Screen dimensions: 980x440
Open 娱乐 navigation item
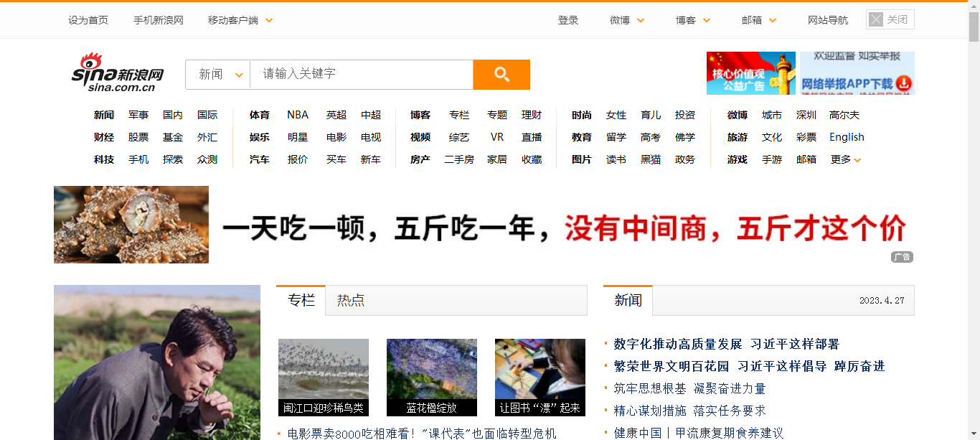coord(260,137)
